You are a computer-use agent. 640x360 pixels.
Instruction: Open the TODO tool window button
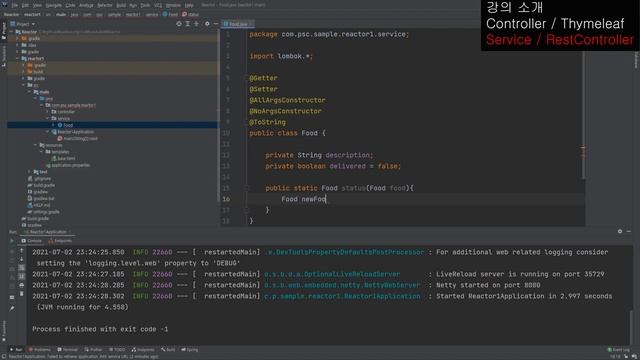(x=117, y=350)
